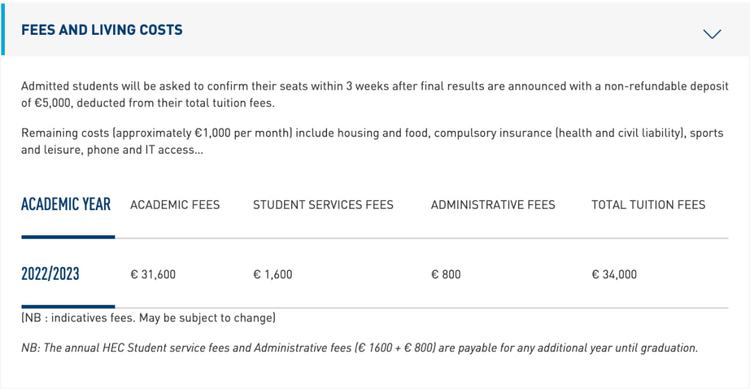Click the Total Tuition Fees header

tap(648, 205)
